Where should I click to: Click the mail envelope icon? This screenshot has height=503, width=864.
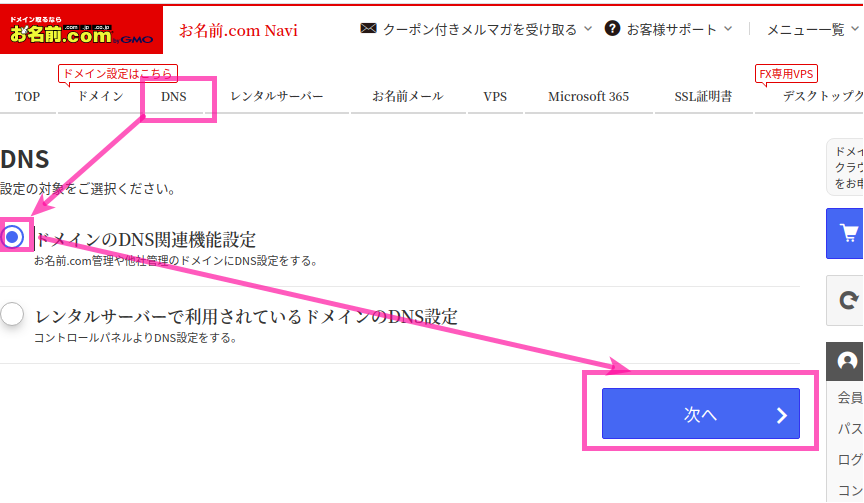tap(368, 28)
